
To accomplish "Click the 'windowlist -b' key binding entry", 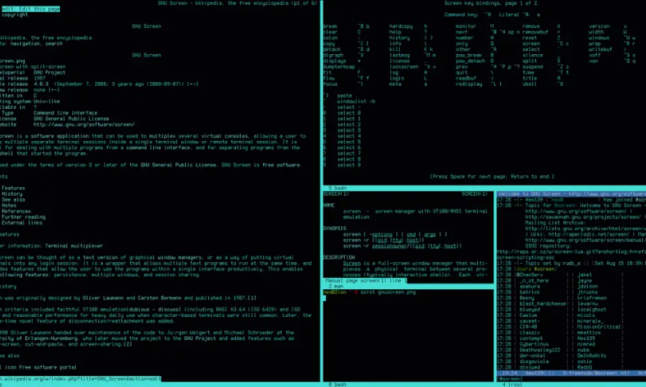I will click(356, 101).
